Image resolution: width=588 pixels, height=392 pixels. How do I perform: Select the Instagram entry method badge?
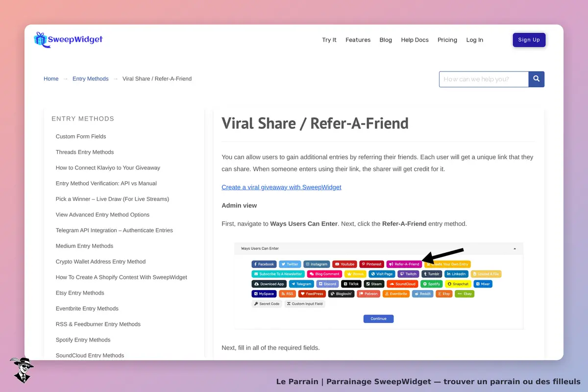pyautogui.click(x=317, y=264)
